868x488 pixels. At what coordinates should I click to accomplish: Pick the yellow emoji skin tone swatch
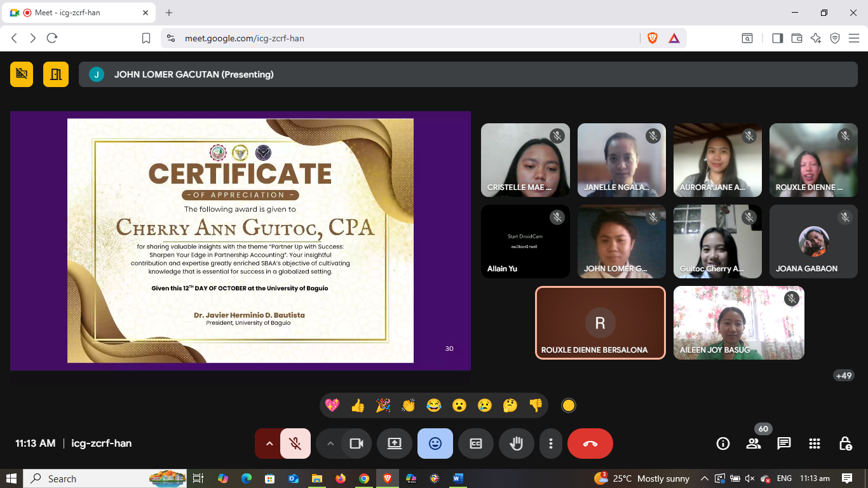pyautogui.click(x=569, y=405)
